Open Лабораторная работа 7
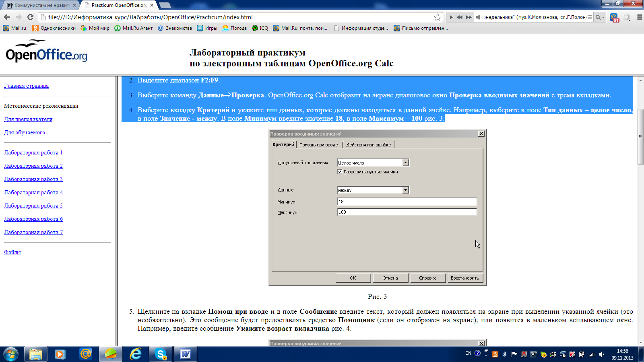 coord(33,232)
